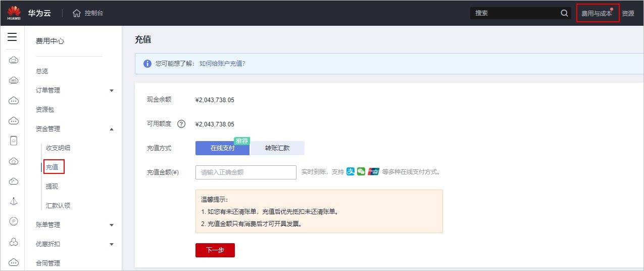
Task: Click the UnionPay icon
Action: [x=373, y=171]
